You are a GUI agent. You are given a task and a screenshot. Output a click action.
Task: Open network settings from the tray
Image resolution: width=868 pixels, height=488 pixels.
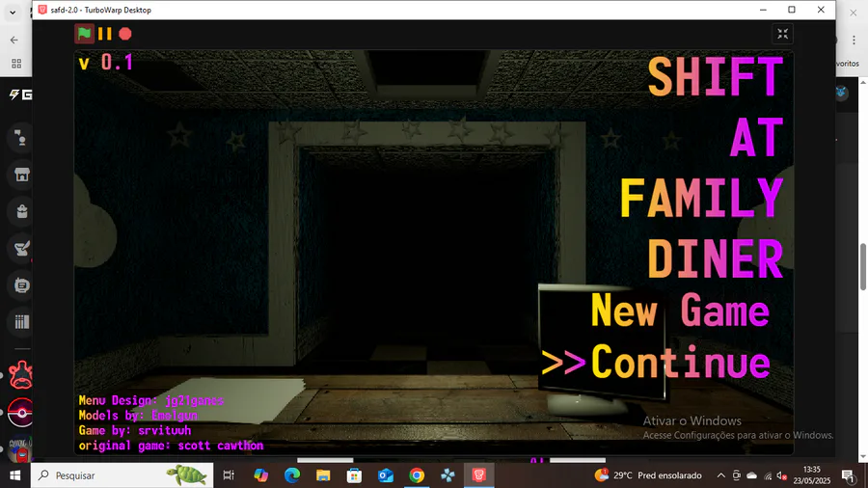tap(768, 475)
